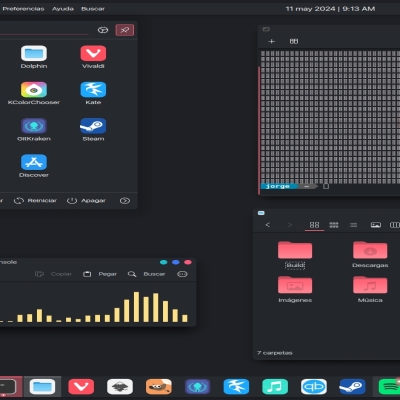Focus the launcher search field

[x=44, y=30]
